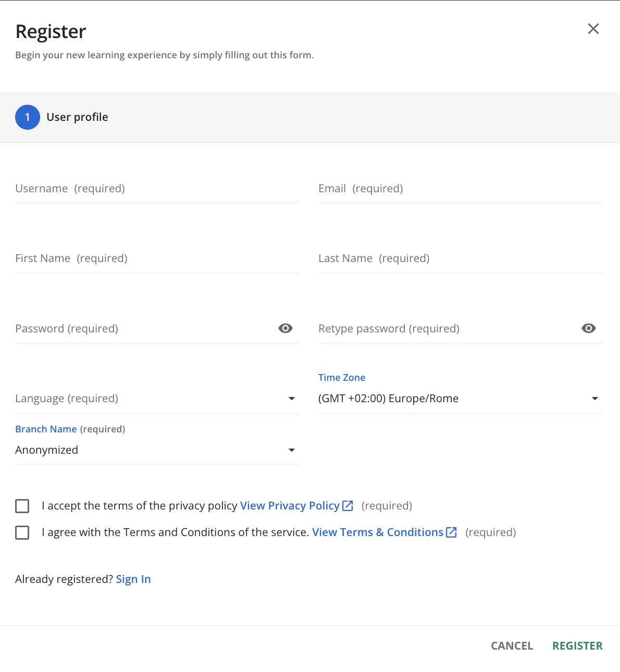This screenshot has width=620, height=672.
Task: Reveal retyped password with eye icon
Action: (589, 328)
